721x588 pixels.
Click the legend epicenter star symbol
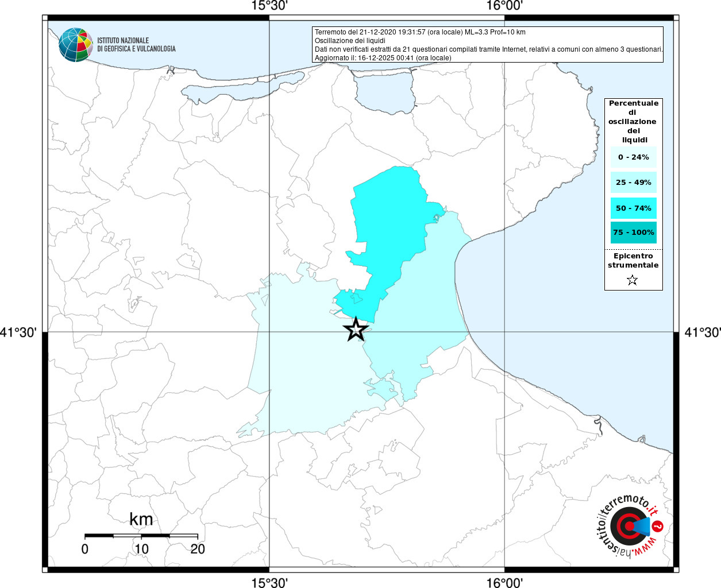633,280
